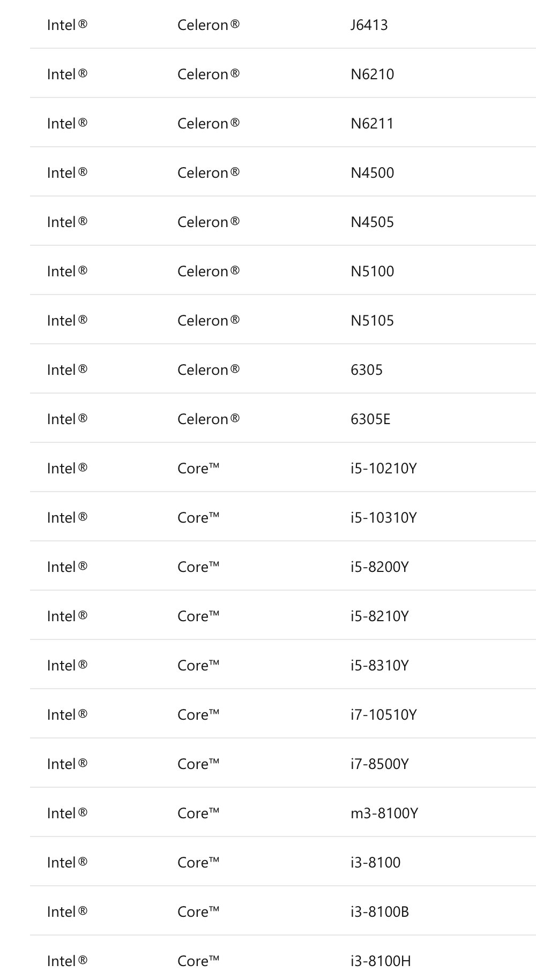Click the i7-10510Y model cell
The image size is (536, 980).
[383, 715]
